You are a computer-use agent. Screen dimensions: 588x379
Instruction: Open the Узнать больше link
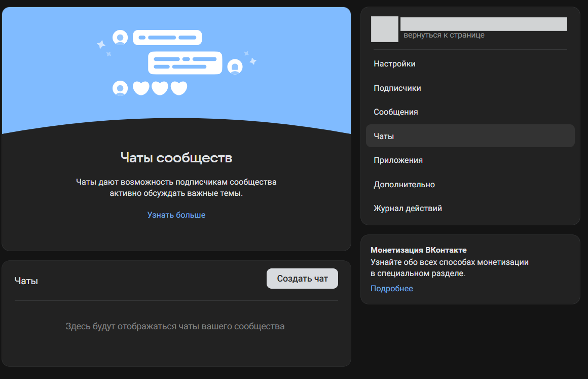[176, 215]
